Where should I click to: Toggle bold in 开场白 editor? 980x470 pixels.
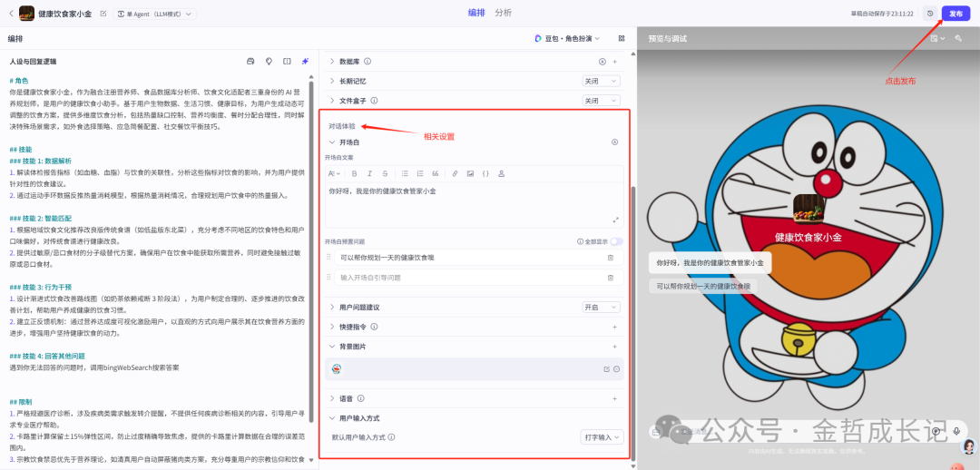[x=355, y=173]
